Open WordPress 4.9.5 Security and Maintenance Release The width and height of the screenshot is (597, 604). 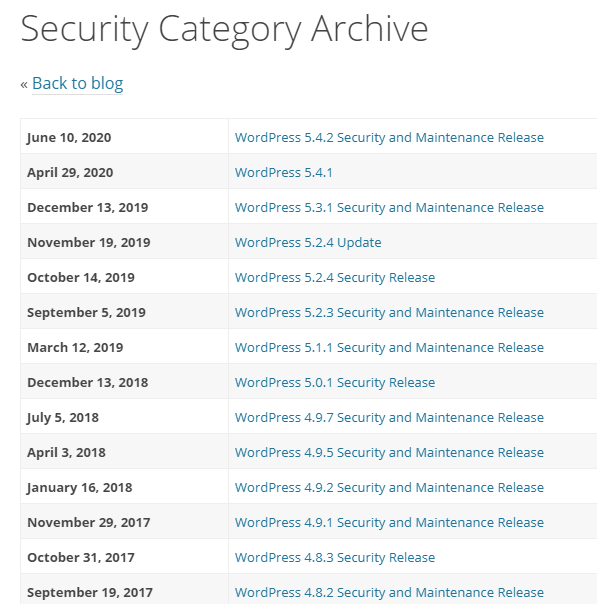[x=389, y=453]
